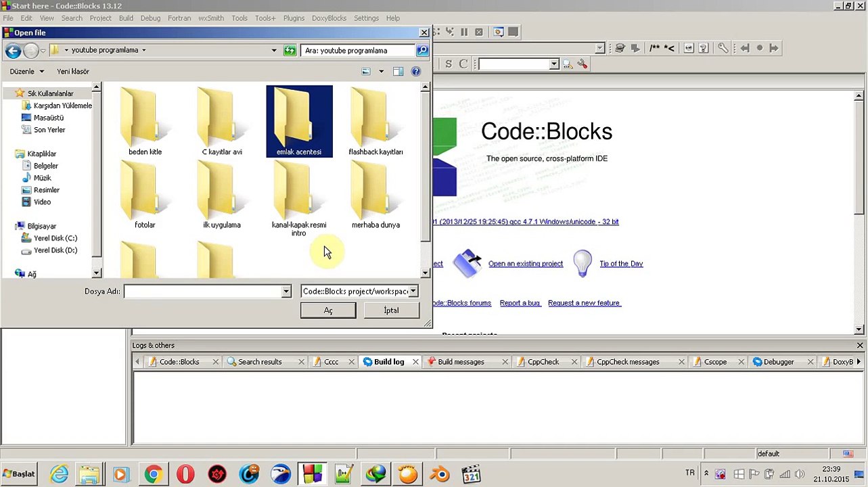Open Internet Explorer from taskbar
Viewport: 868px width, 487px height.
[59, 474]
